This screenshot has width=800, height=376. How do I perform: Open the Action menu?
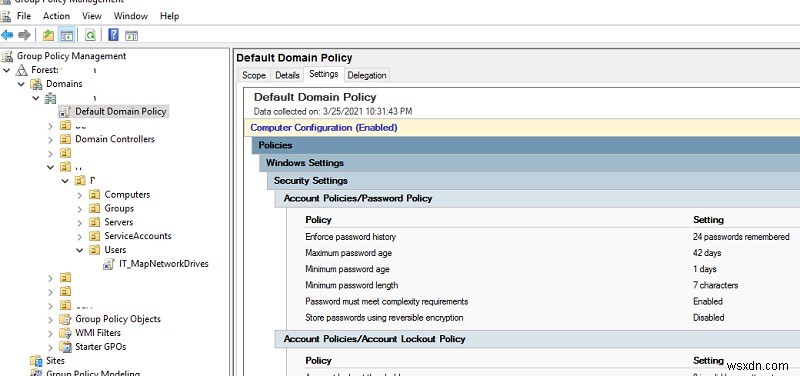point(56,16)
